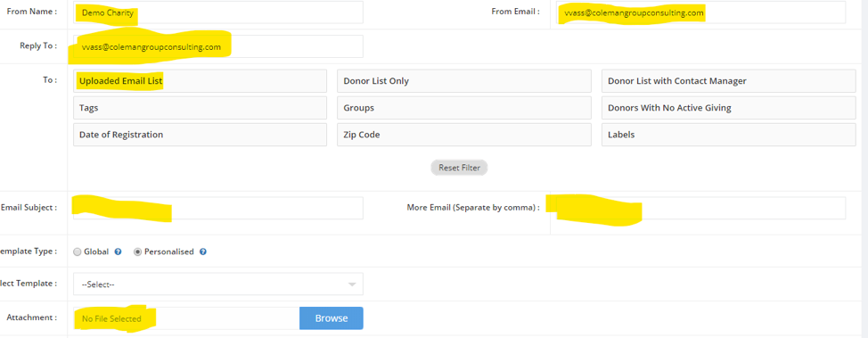Filter recipients by Labels
The height and width of the screenshot is (338, 868).
click(x=728, y=135)
